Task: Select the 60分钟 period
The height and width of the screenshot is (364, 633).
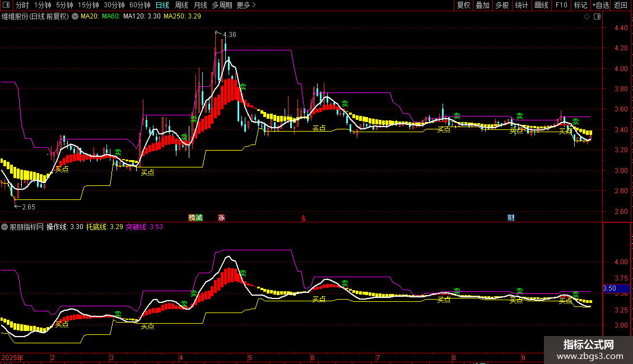Action: [x=140, y=5]
